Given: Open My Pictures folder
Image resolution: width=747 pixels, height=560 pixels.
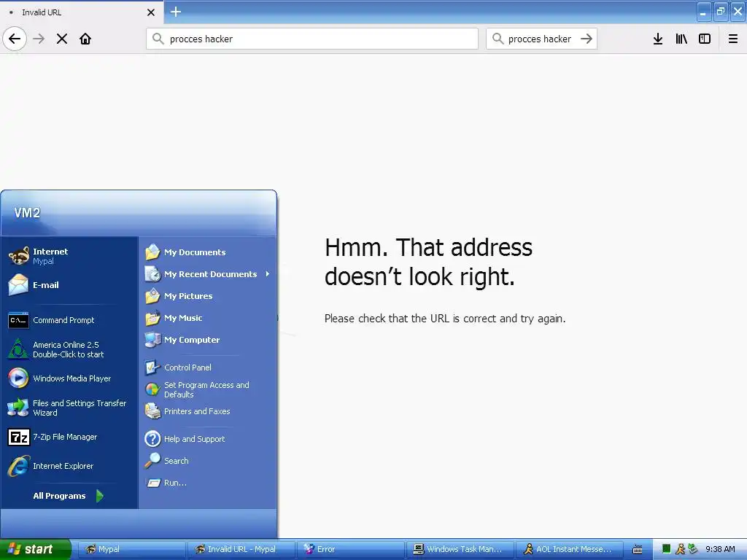Looking at the screenshot, I should pos(208,296).
